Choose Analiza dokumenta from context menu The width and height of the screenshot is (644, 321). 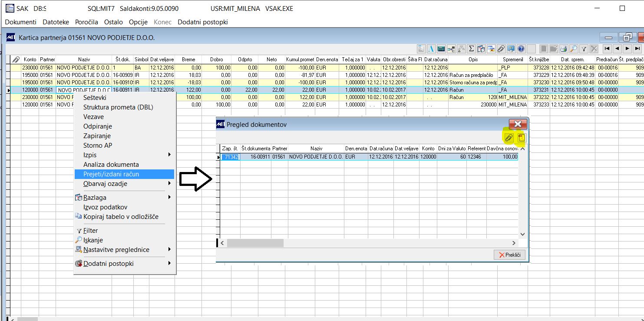[111, 165]
